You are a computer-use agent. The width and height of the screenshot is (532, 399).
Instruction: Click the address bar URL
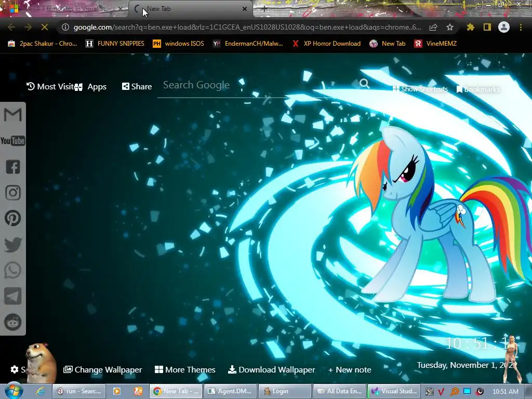pyautogui.click(x=247, y=27)
